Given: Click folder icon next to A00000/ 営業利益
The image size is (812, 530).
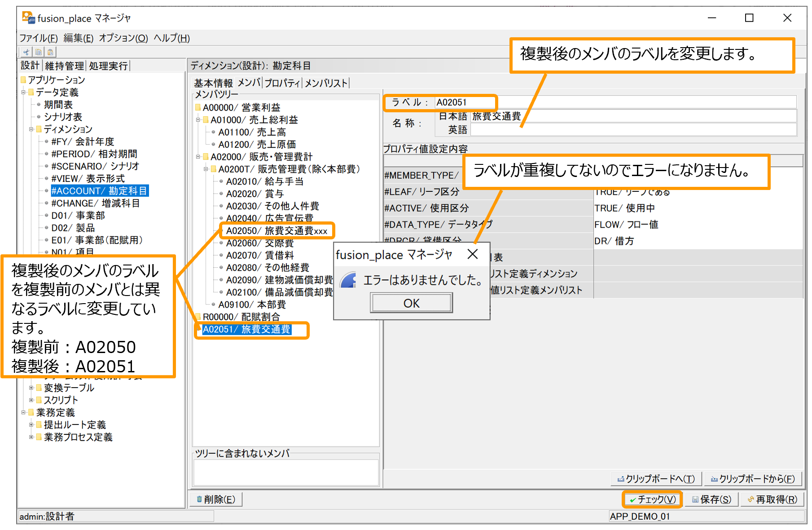Looking at the screenshot, I should (x=198, y=107).
